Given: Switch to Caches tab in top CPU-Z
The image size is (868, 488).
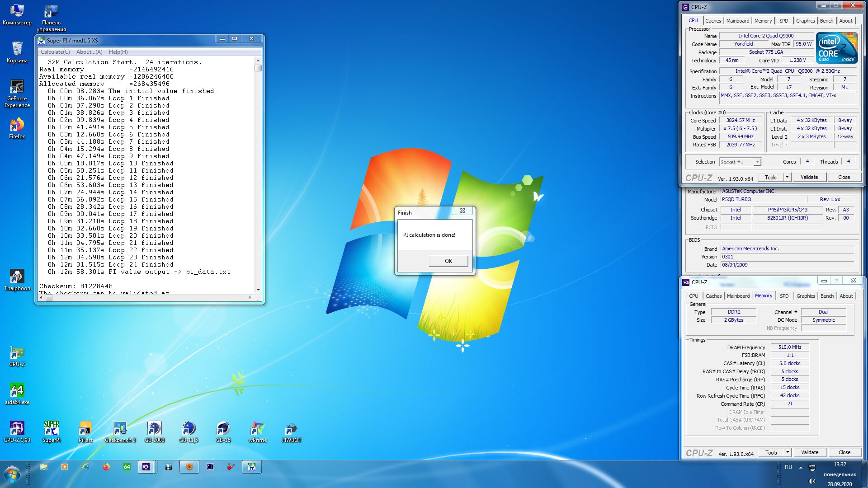Looking at the screenshot, I should tap(713, 21).
